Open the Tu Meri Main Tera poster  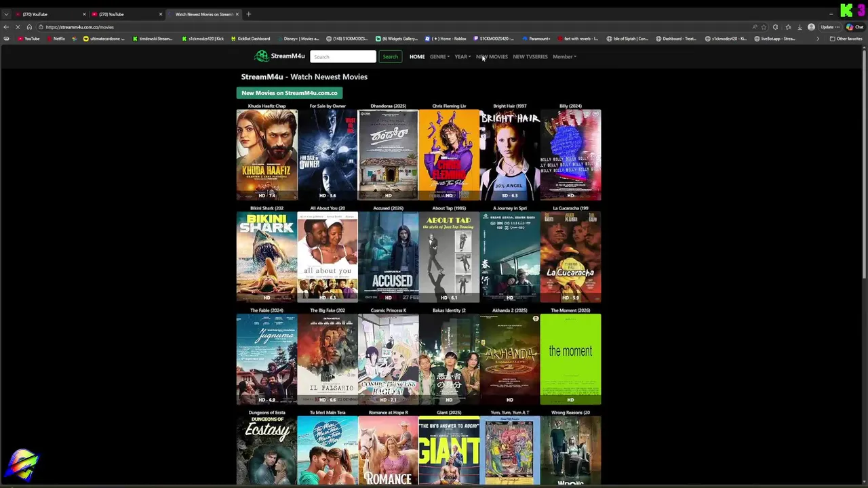coord(328,451)
